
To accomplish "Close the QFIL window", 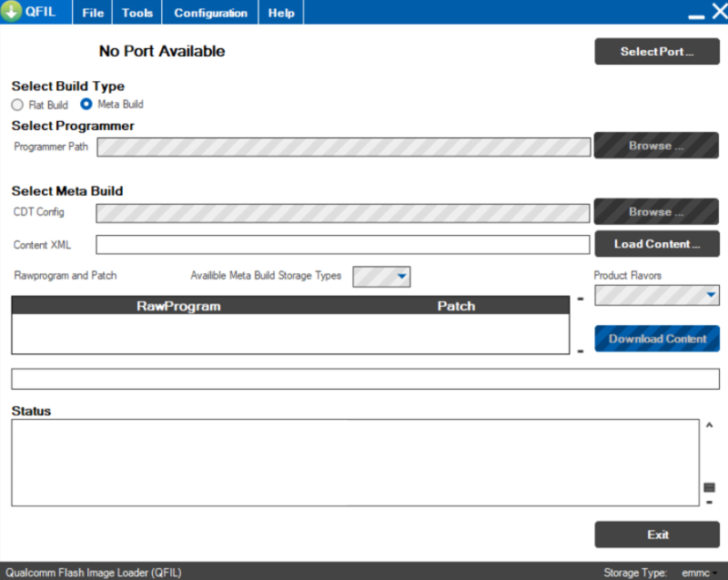I will point(720,11).
